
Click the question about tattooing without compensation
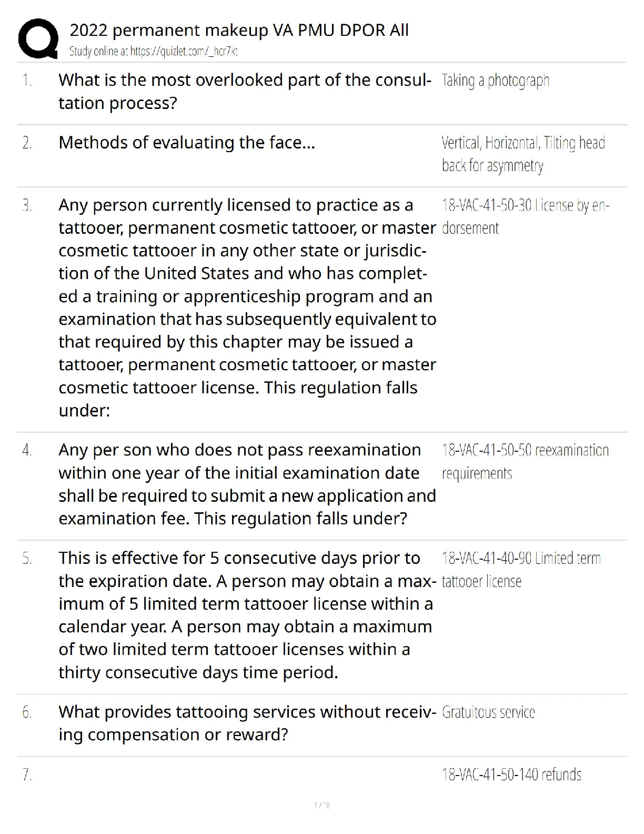pyautogui.click(x=247, y=723)
